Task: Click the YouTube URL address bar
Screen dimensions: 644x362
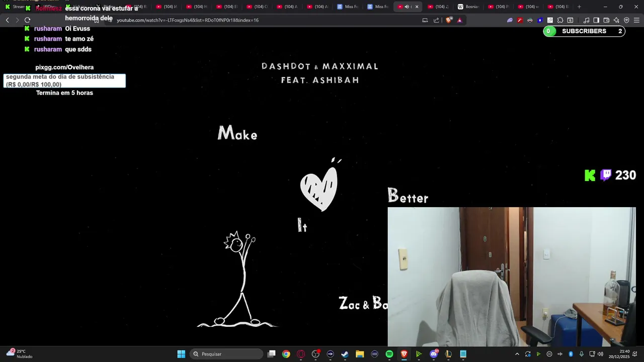Action: [x=267, y=20]
